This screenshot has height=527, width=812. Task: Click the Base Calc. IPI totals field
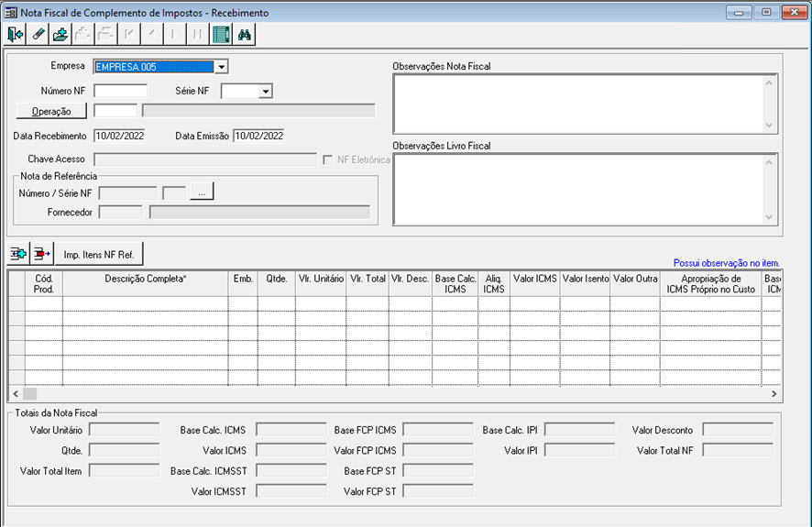580,430
